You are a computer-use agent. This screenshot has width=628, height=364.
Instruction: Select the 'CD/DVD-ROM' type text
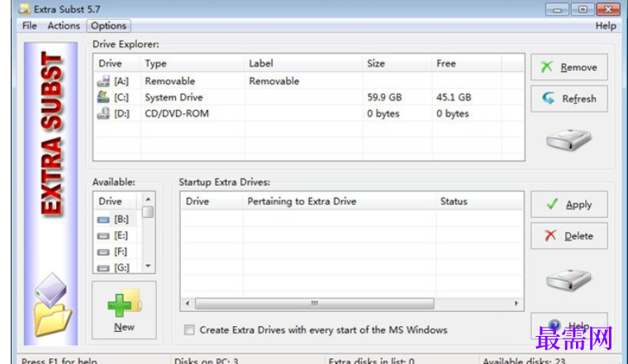point(177,114)
